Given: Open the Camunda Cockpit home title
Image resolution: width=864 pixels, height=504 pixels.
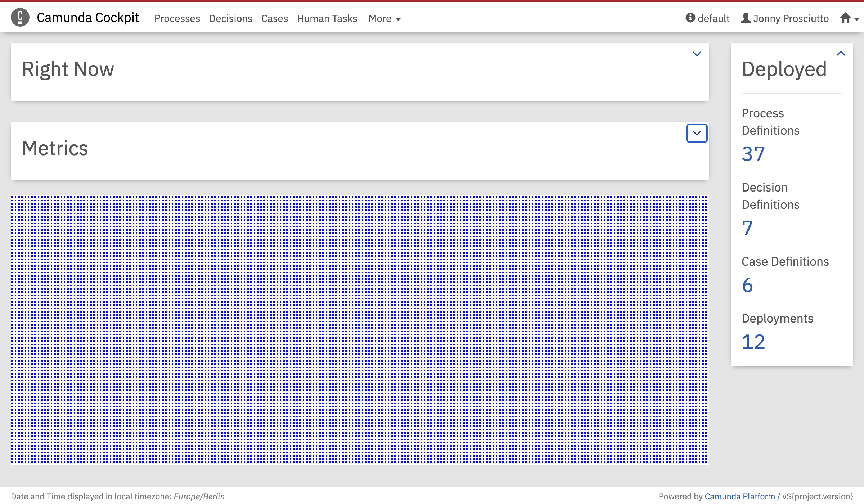Looking at the screenshot, I should click(x=87, y=18).
